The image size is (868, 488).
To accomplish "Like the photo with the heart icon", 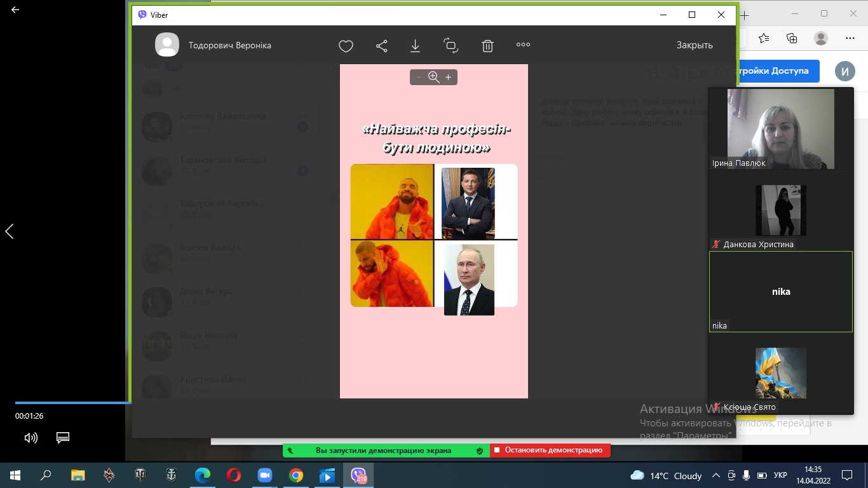I will point(346,46).
